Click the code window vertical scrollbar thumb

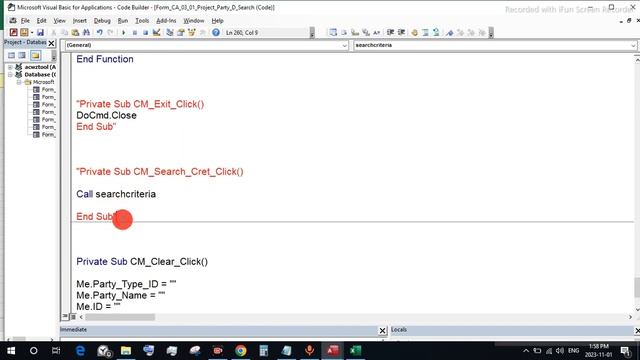[637, 287]
